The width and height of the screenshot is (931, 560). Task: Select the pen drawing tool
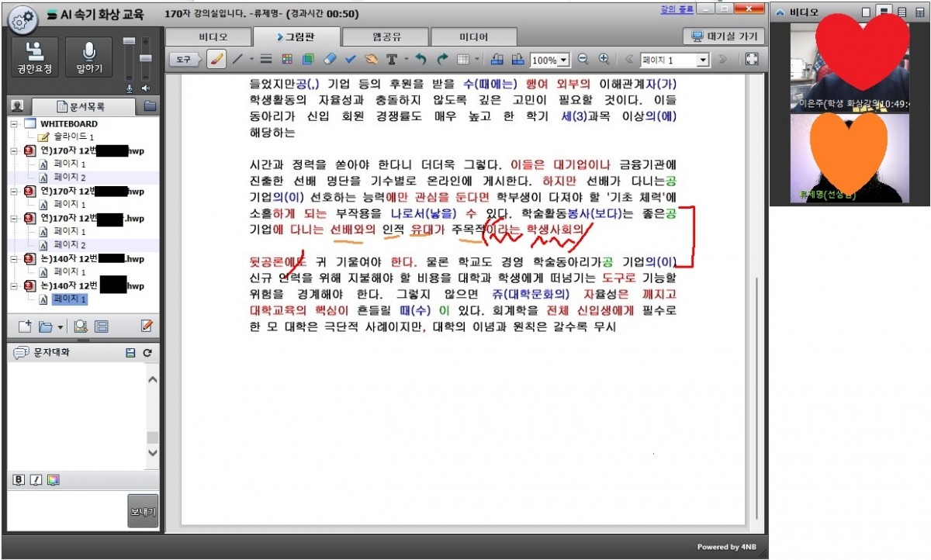pyautogui.click(x=218, y=59)
